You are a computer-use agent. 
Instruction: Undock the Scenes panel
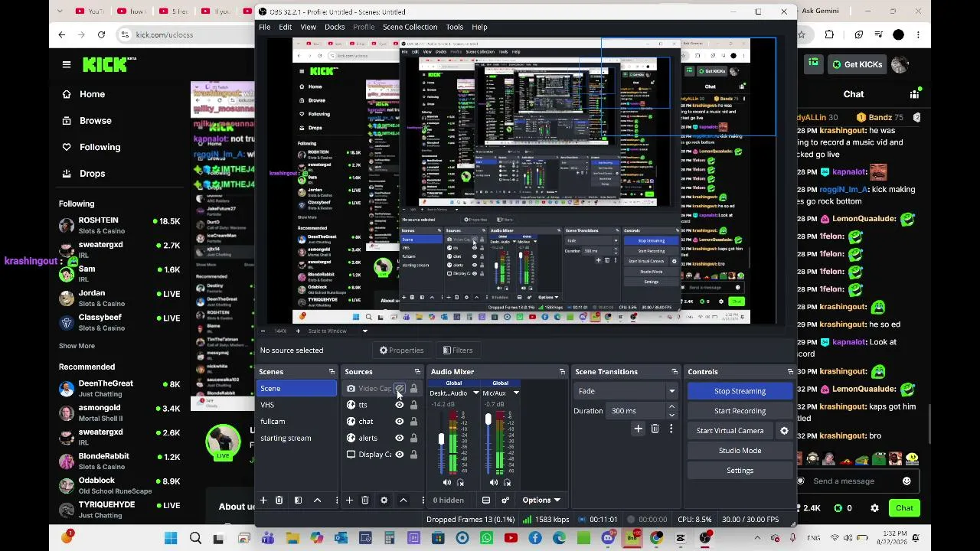tap(332, 372)
